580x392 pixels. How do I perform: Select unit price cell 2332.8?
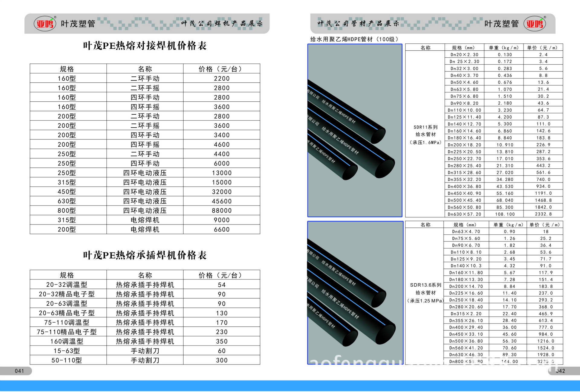pos(543,214)
